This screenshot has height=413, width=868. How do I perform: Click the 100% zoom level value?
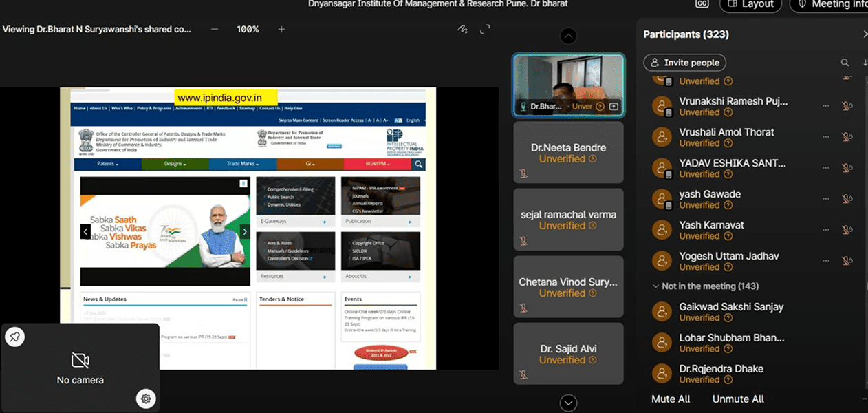coord(248,29)
